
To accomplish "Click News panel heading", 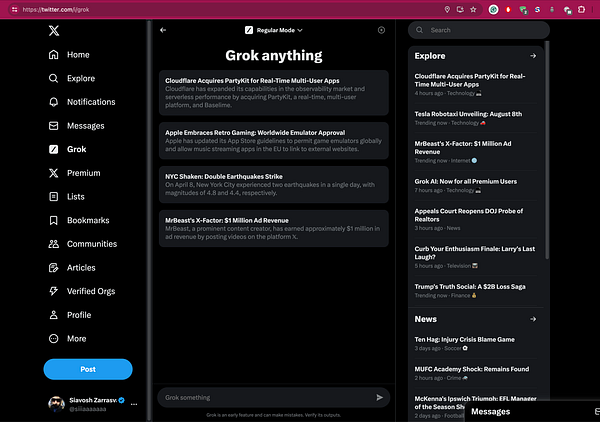I will click(x=426, y=319).
